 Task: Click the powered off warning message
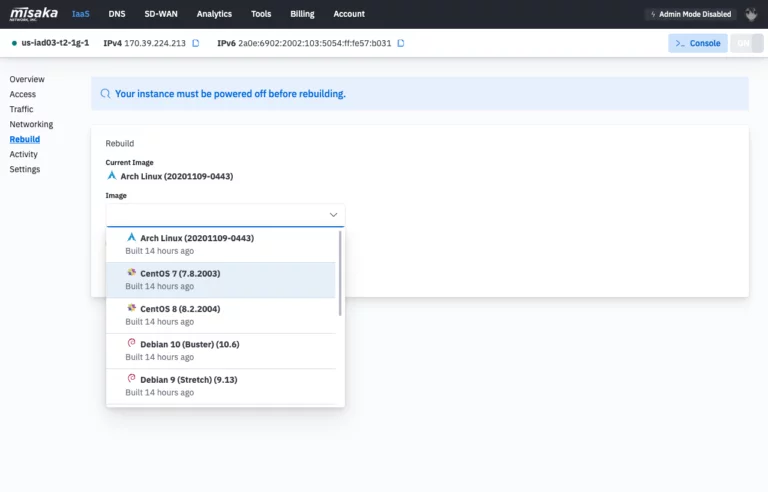230,94
